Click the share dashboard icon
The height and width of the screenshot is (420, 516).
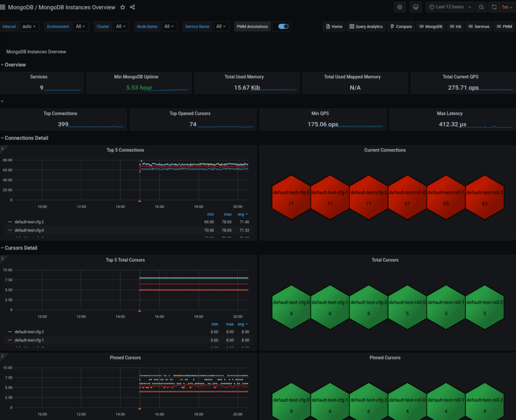click(x=133, y=7)
